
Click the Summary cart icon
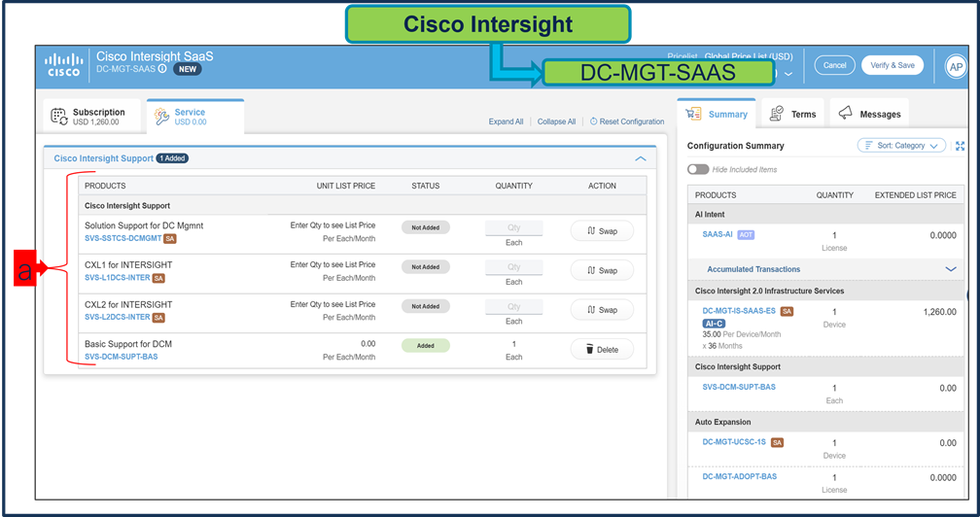(x=693, y=114)
